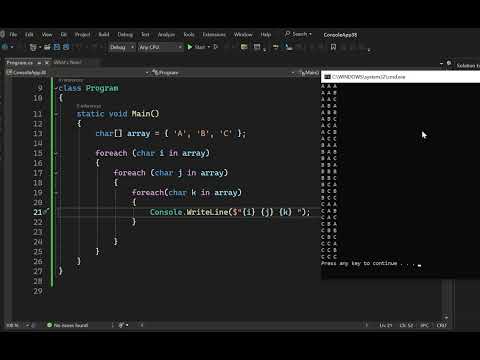Image resolution: width=480 pixels, height=360 pixels.
Task: Click the Console.WriteLine statement on line 21
Action: (x=230, y=212)
